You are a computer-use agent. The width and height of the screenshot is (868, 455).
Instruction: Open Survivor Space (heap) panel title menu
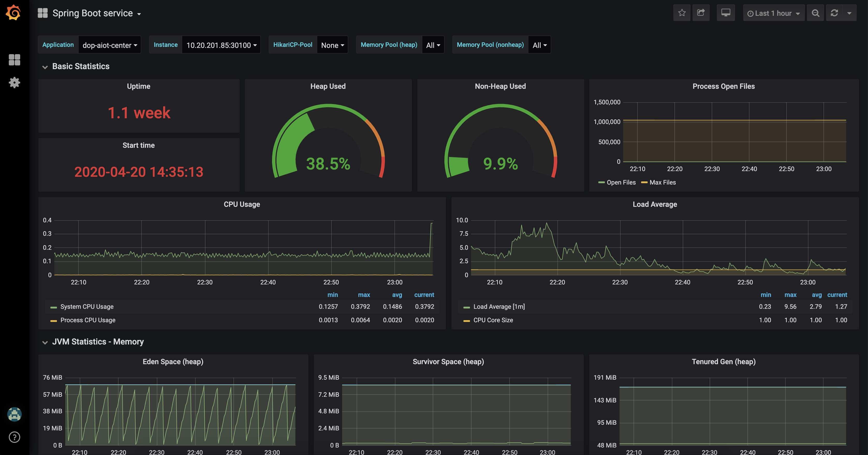click(448, 362)
